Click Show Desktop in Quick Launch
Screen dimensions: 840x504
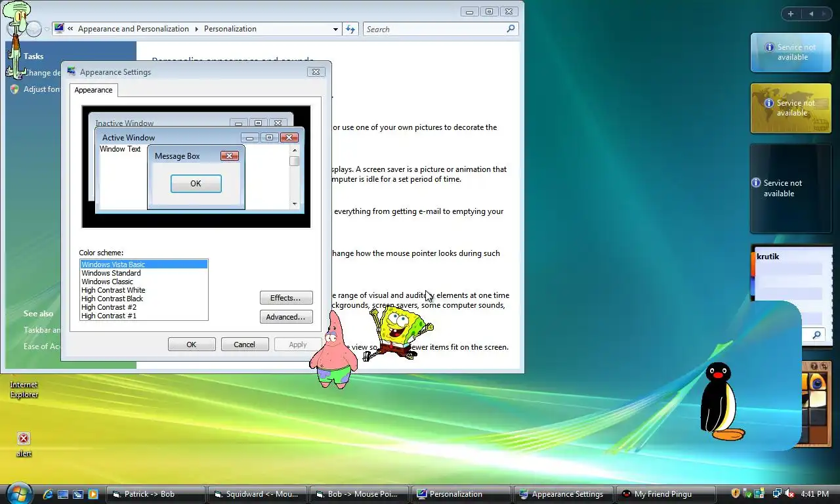(x=63, y=494)
